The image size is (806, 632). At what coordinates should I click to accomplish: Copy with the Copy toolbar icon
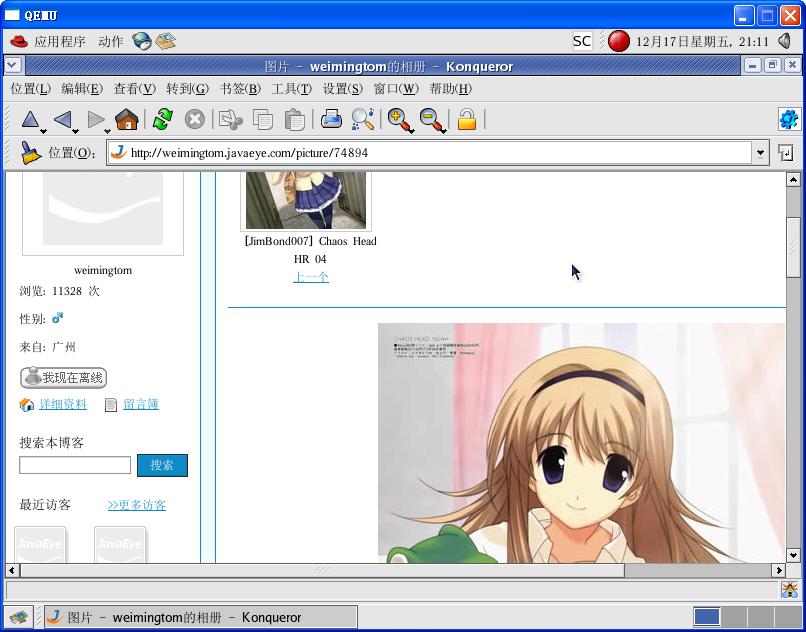coord(263,120)
